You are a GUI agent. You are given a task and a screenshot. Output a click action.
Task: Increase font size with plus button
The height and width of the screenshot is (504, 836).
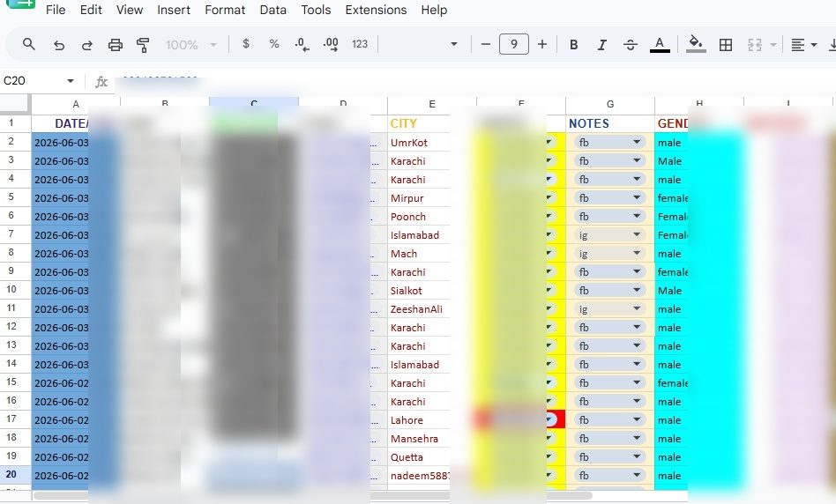pyautogui.click(x=542, y=44)
